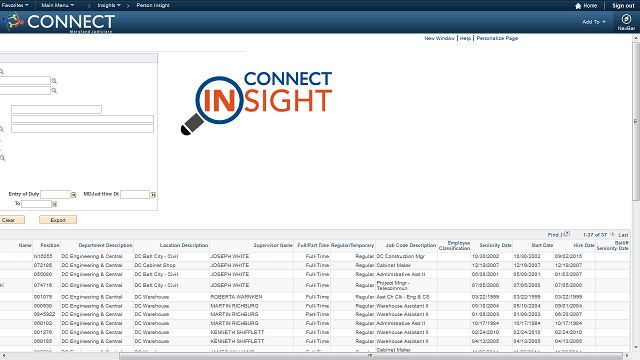Image resolution: width=640 pixels, height=360 pixels.
Task: Sort by Seniority Date column header
Action: (496, 245)
